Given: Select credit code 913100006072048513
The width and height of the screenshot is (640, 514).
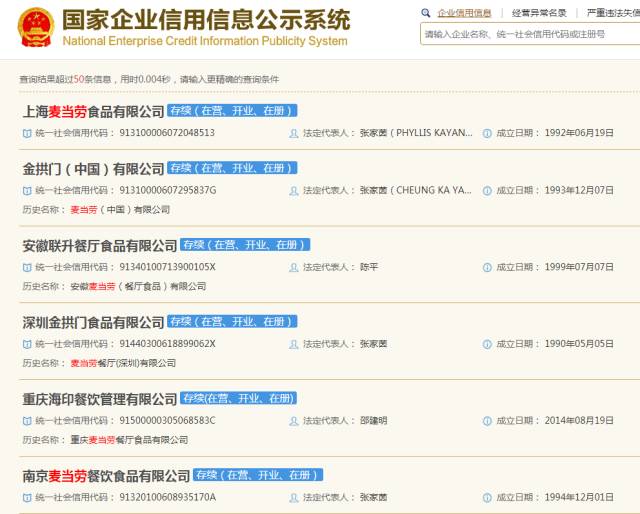Looking at the screenshot, I should [x=167, y=133].
